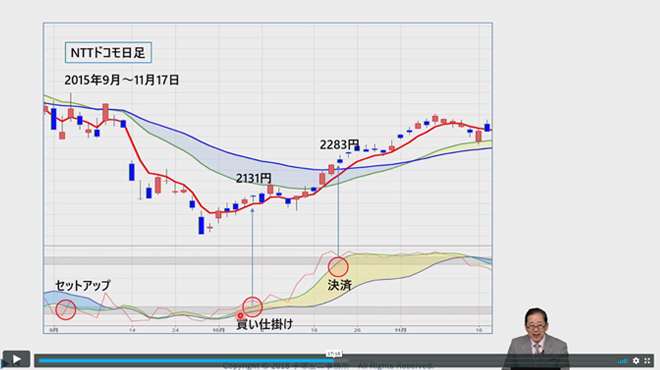This screenshot has height=370, width=660.
Task: Click the date range 2015年9月〜11月17日 text
Action: (122, 80)
